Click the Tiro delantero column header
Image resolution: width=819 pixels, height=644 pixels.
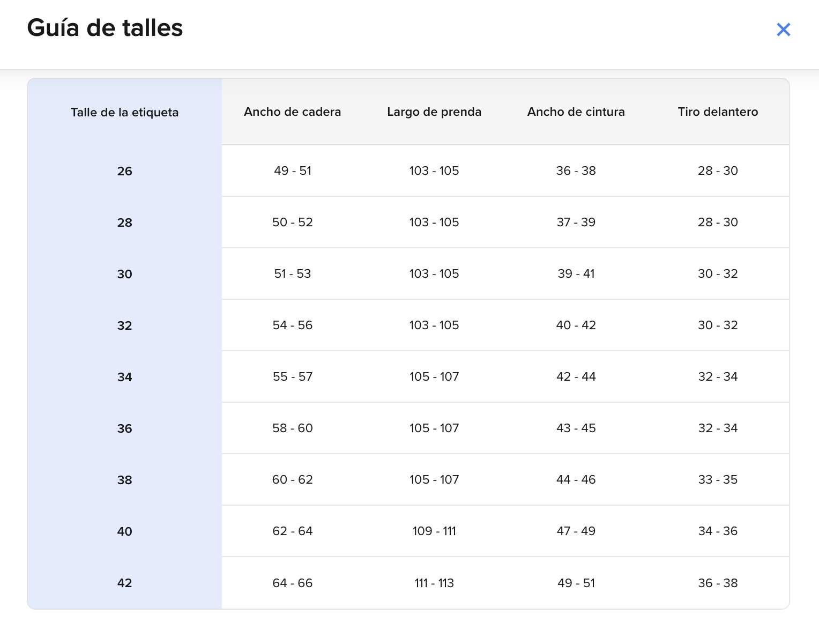[x=718, y=112]
